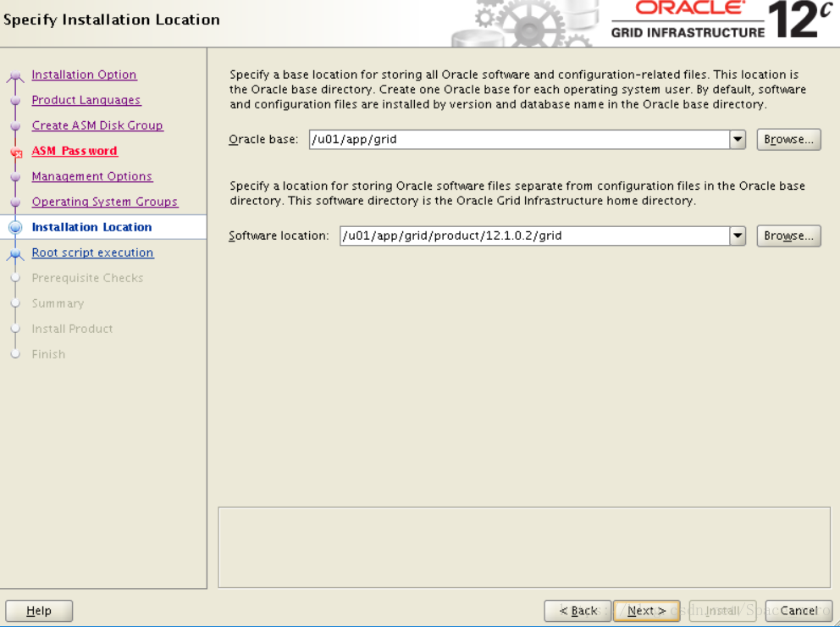Open the Create ASM Disk Group step
The image size is (840, 627).
(97, 125)
